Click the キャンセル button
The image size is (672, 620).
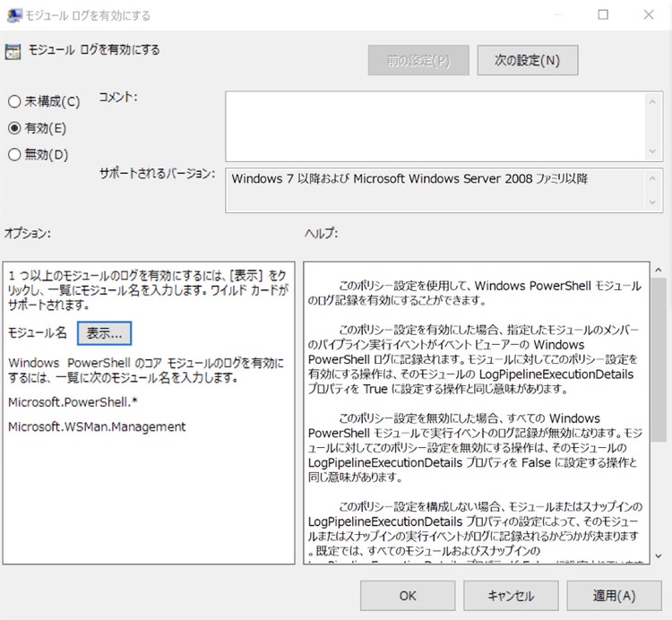(511, 596)
